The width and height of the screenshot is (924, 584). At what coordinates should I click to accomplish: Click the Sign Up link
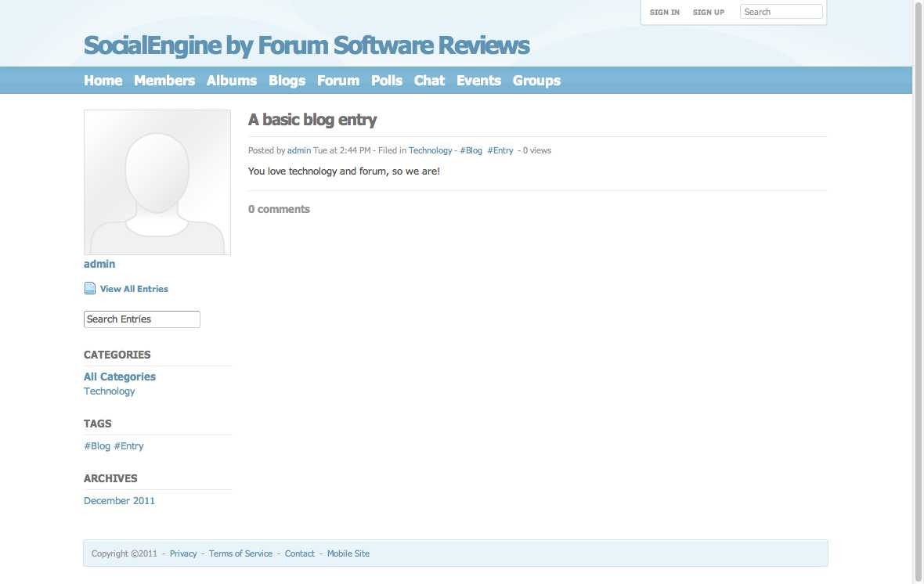point(709,12)
